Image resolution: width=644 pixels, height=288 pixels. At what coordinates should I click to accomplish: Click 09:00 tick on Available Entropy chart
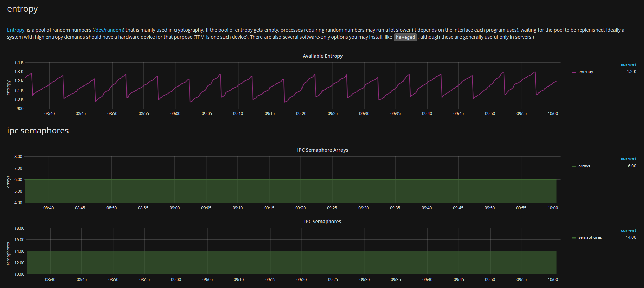point(175,114)
